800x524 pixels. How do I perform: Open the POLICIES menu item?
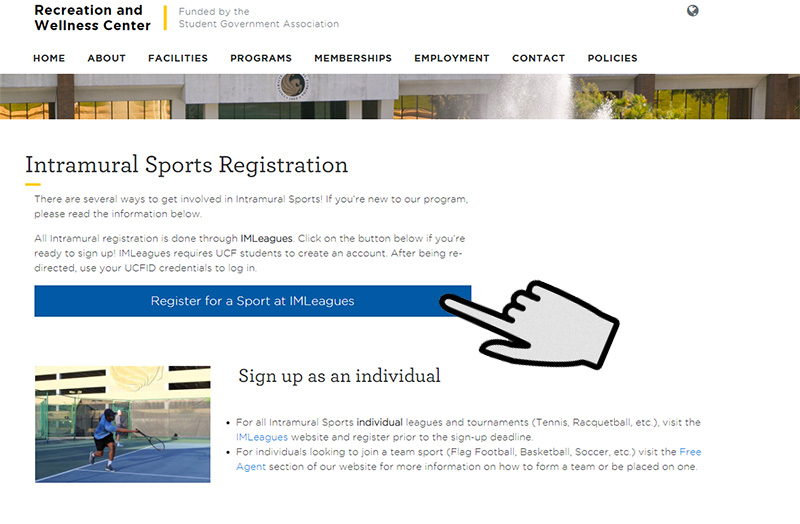(x=612, y=58)
